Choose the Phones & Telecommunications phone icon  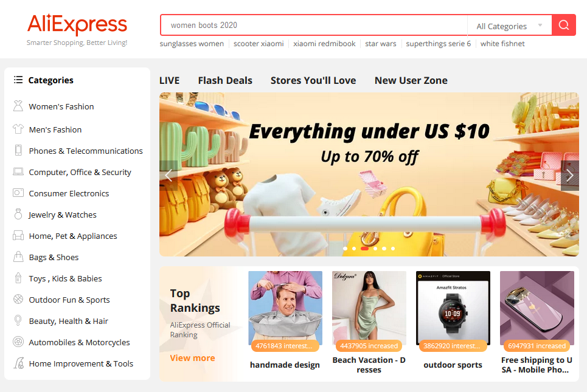[x=18, y=150]
